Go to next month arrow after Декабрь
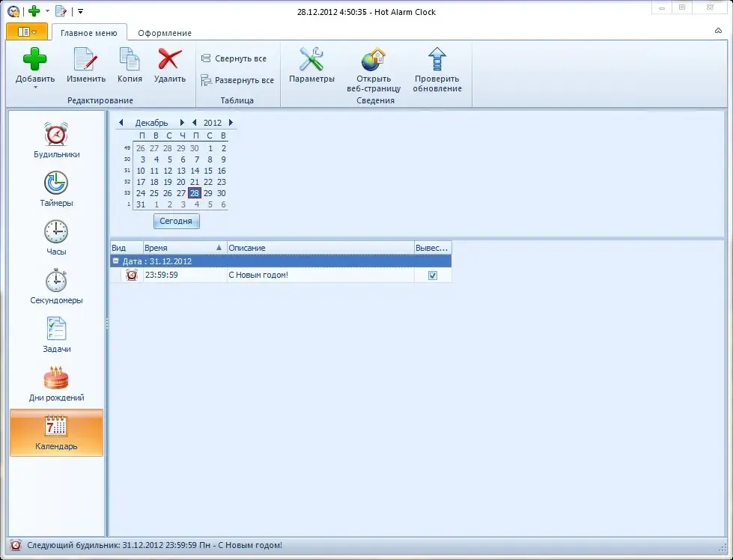Viewport: 733px width, 560px height. (x=182, y=123)
